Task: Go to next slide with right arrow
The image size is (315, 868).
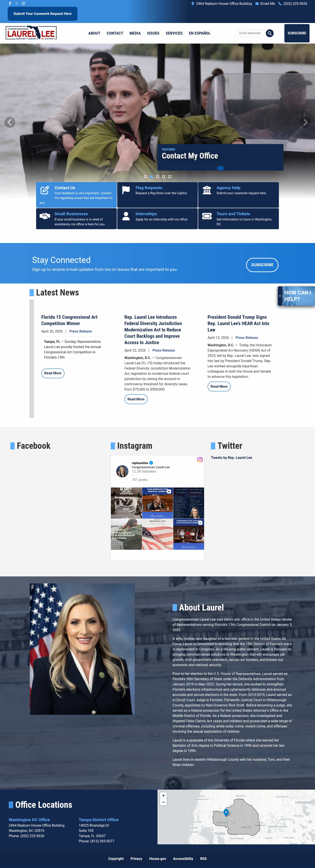Action: pos(305,122)
